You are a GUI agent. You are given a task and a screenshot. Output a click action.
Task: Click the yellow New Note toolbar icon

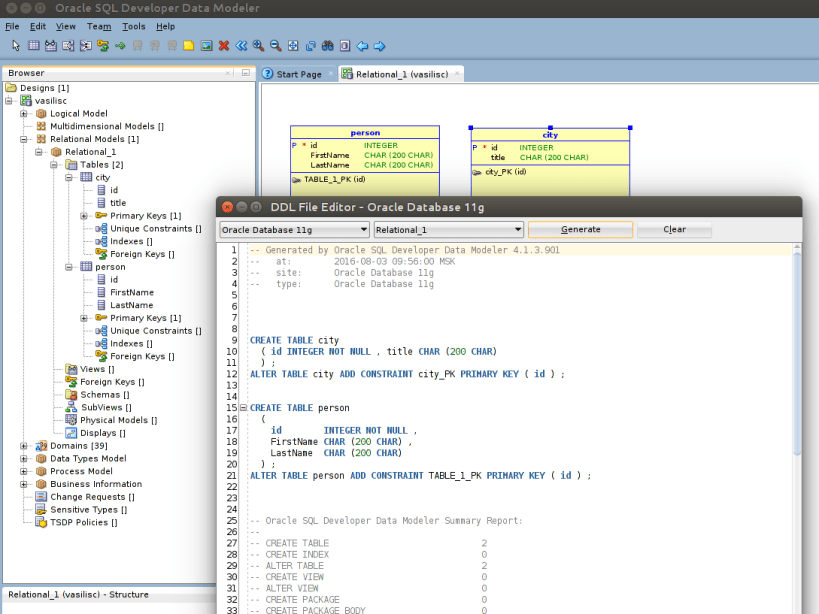click(188, 46)
